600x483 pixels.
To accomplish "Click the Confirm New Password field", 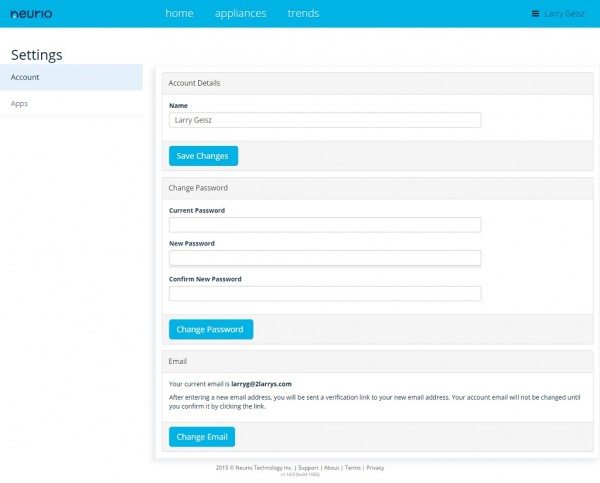I will (325, 294).
